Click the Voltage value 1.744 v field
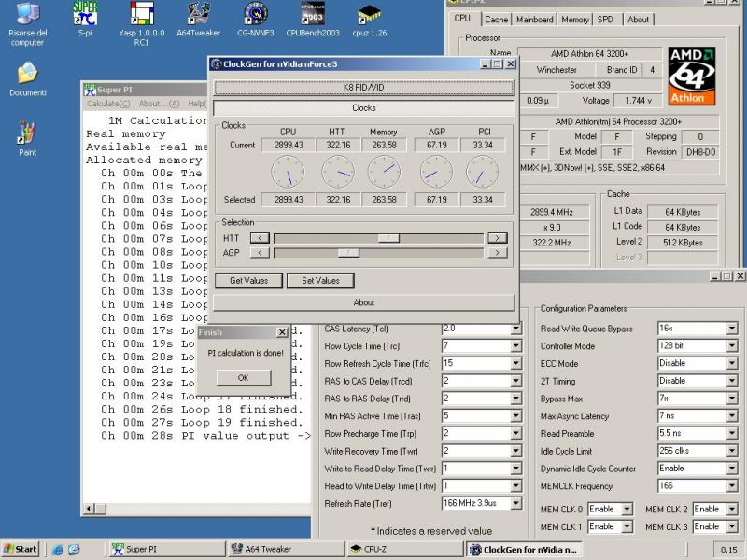 (638, 101)
